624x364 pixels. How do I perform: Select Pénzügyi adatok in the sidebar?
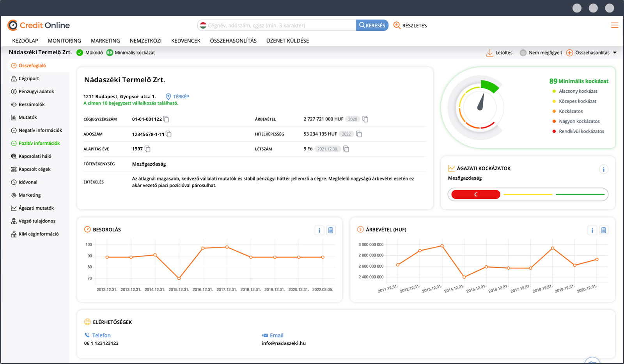pyautogui.click(x=36, y=92)
